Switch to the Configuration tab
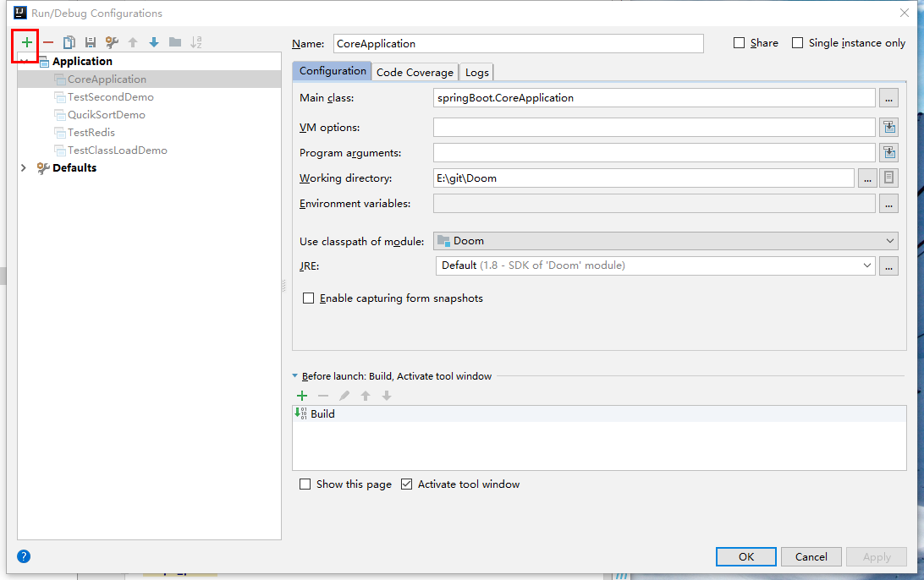The height and width of the screenshot is (580, 924). 333,71
